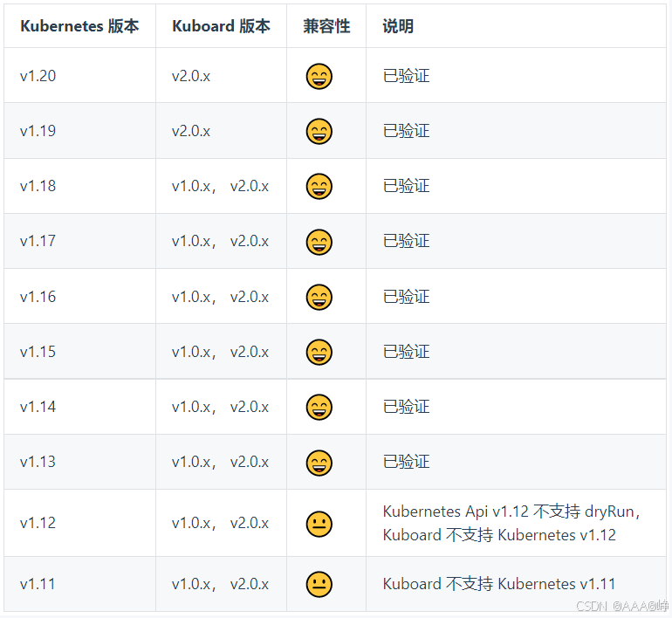
Task: Click '已验证' in the v1.15 row
Action: [x=407, y=352]
